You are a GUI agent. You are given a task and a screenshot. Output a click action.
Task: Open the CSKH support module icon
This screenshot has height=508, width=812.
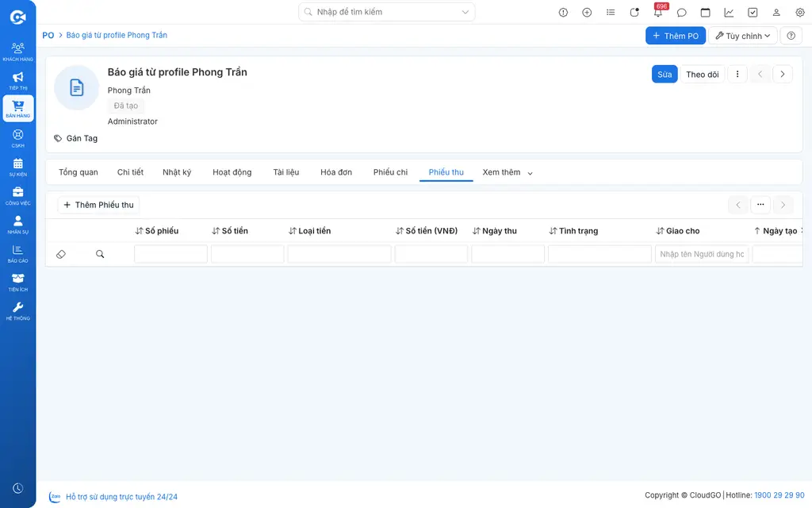[17, 138]
